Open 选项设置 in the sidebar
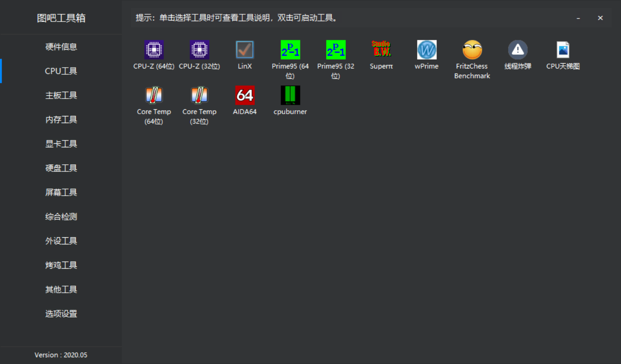 (x=61, y=313)
